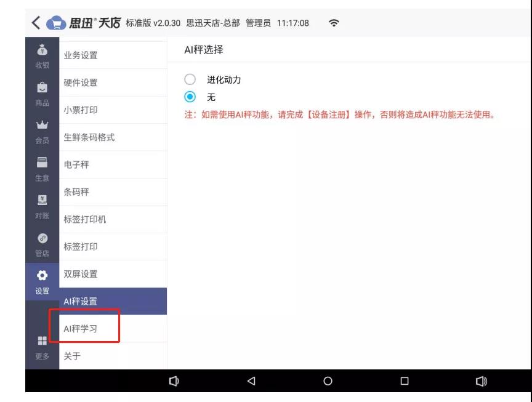The image size is (532, 402).
Task: Open the 管店 (store management) module
Action: (42, 243)
